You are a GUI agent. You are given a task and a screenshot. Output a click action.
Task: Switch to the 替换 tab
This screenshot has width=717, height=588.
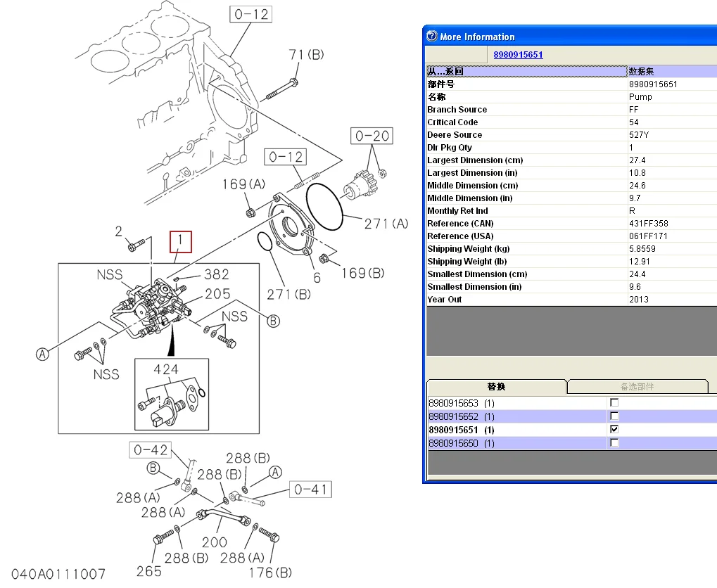pos(496,387)
